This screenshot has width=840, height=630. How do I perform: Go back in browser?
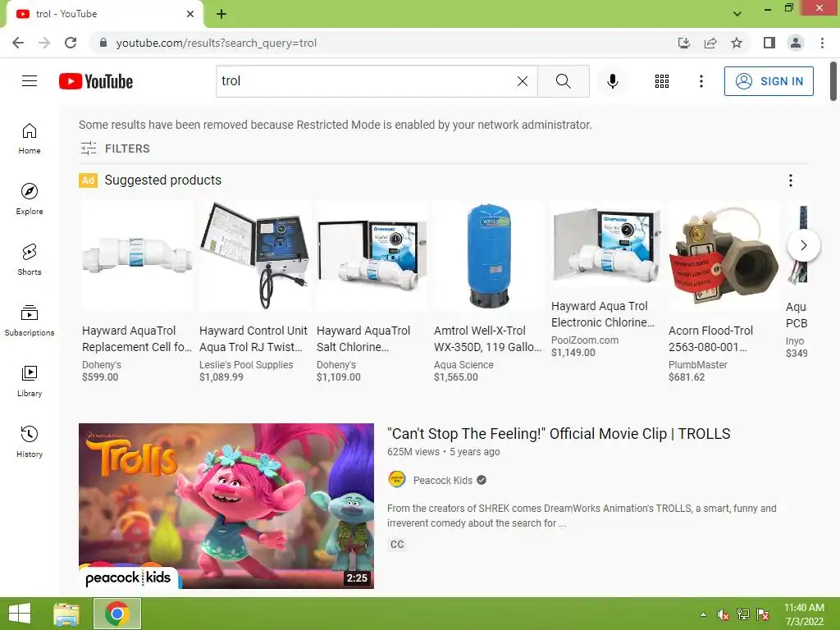coord(18,43)
